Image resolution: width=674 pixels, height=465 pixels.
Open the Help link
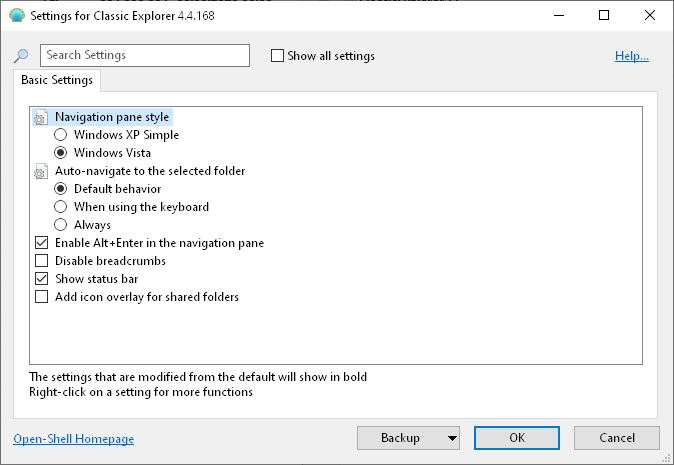[632, 56]
